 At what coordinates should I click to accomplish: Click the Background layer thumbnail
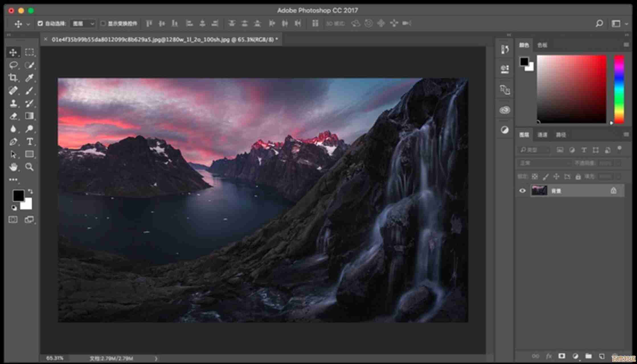click(x=539, y=191)
